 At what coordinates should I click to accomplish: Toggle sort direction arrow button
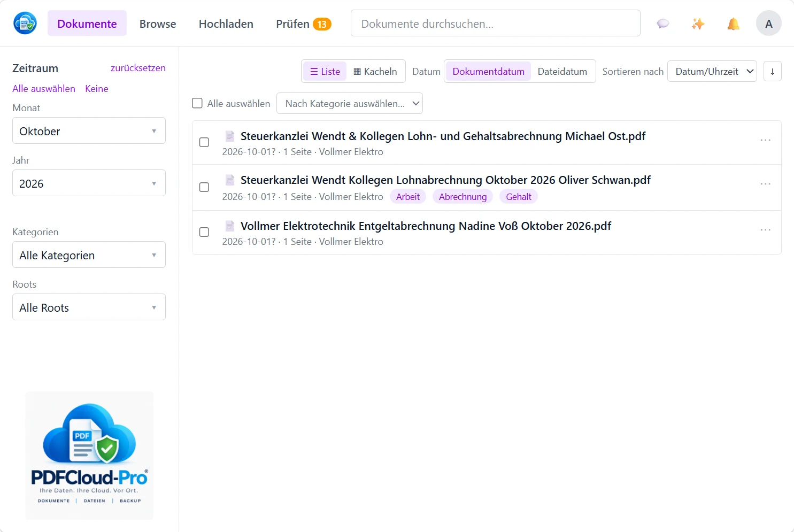point(773,71)
